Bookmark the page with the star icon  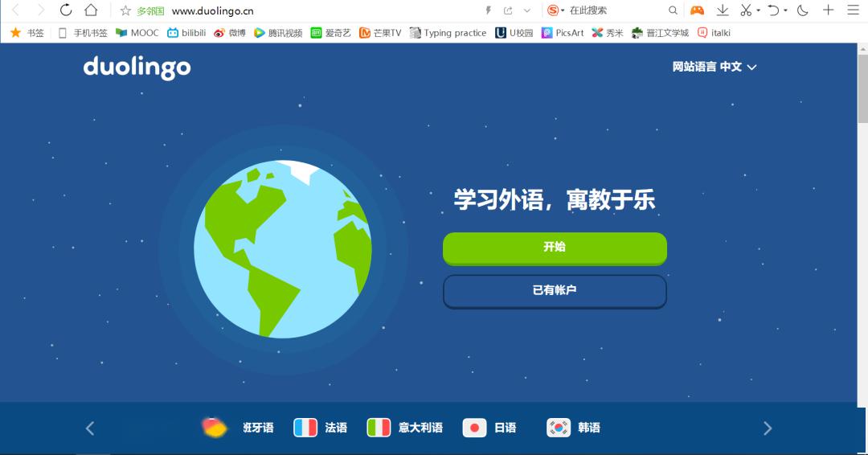pyautogui.click(x=125, y=10)
